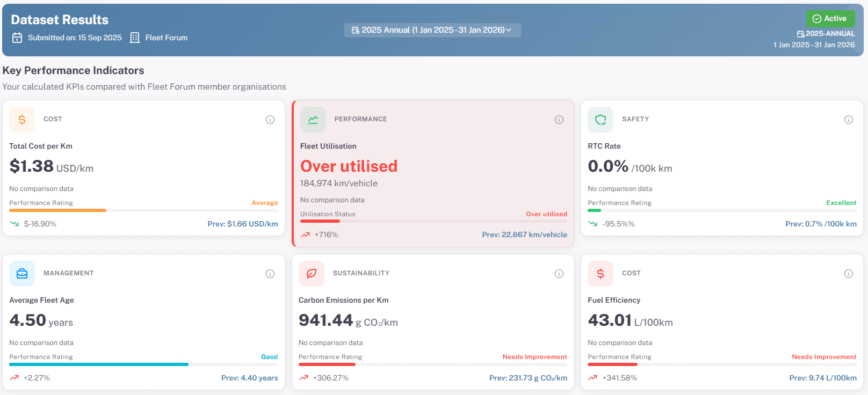Click the dollar icon on Total Cost card
This screenshot has height=395, width=868.
pyautogui.click(x=22, y=120)
